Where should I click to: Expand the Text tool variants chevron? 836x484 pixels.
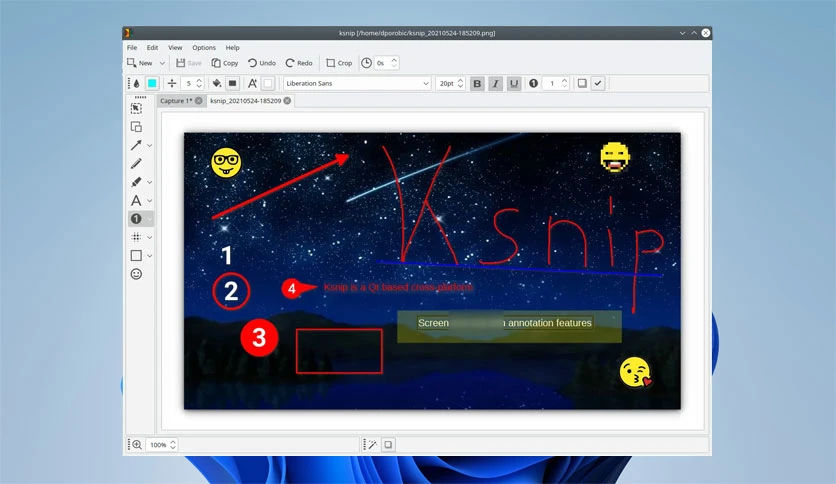150,201
